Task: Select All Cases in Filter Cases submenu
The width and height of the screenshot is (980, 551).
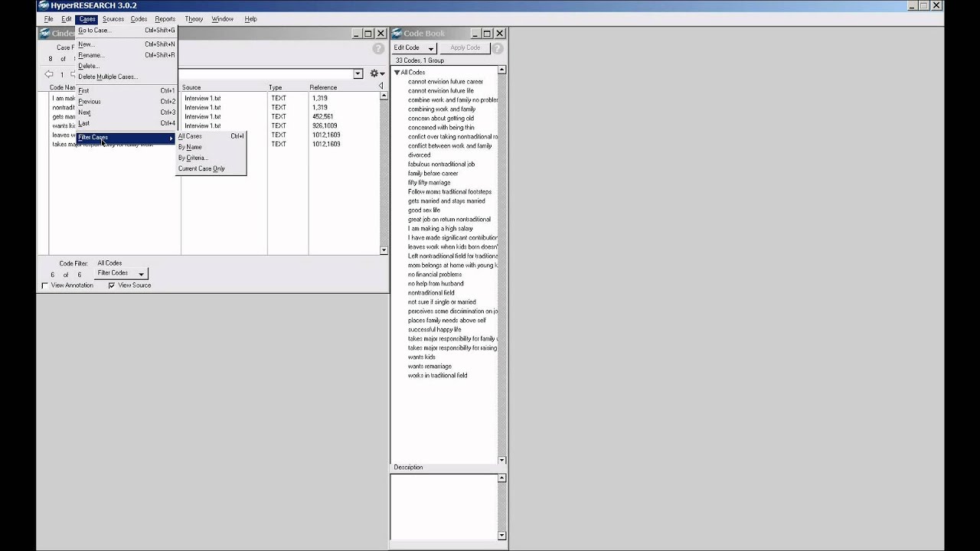Action: coord(211,136)
